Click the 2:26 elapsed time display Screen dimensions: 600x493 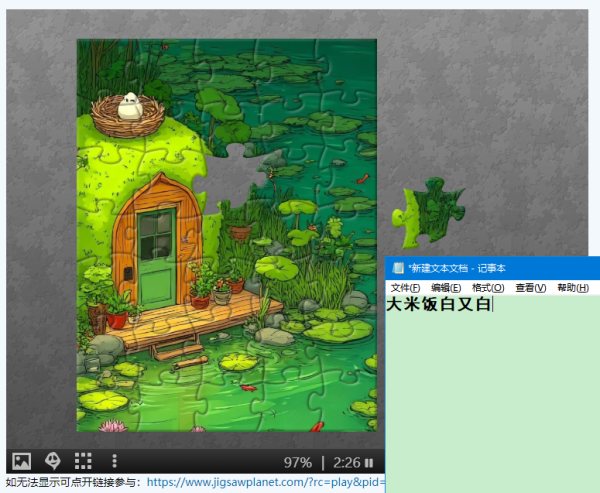[346, 463]
